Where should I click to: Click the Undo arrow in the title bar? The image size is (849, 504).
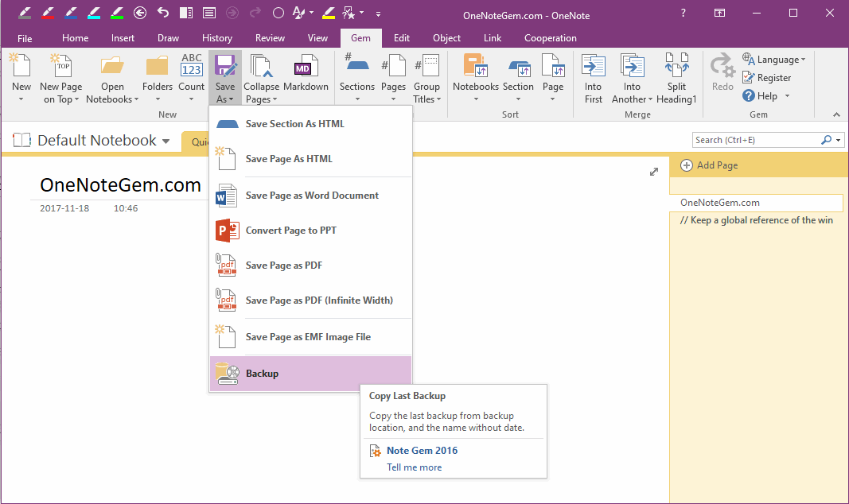tap(163, 13)
